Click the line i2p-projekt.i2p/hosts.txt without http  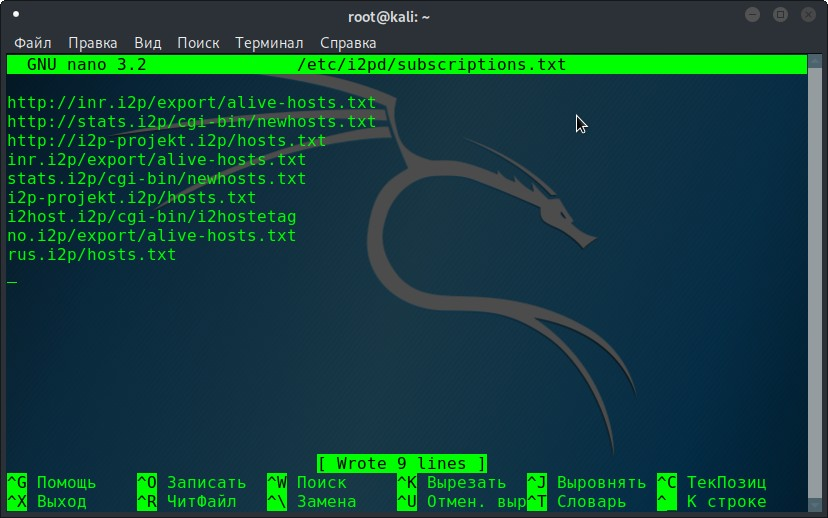pyautogui.click(x=131, y=197)
